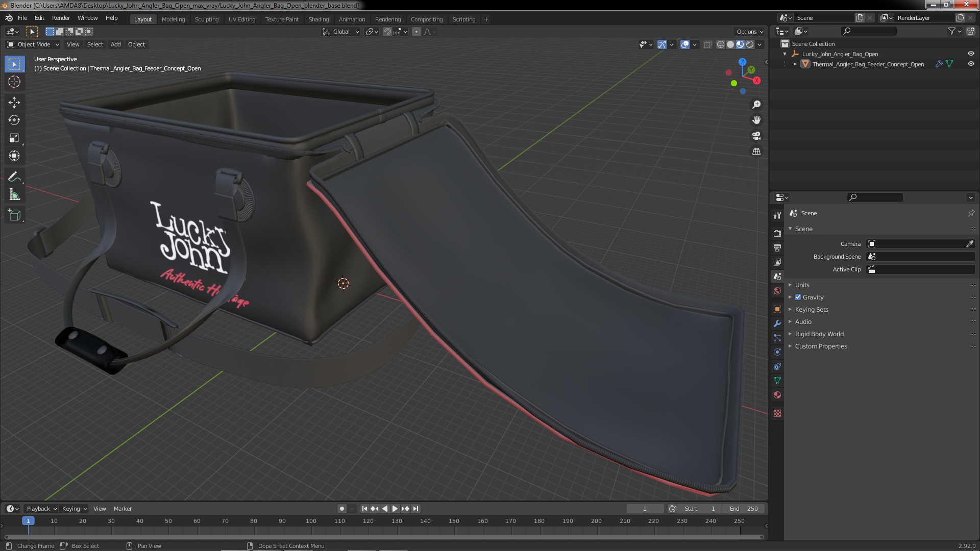Activate the Rotate tool
The image size is (980, 551).
pos(14,120)
